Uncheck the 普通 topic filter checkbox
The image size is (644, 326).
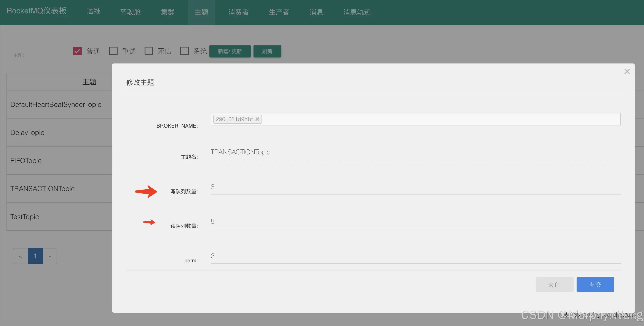click(78, 51)
